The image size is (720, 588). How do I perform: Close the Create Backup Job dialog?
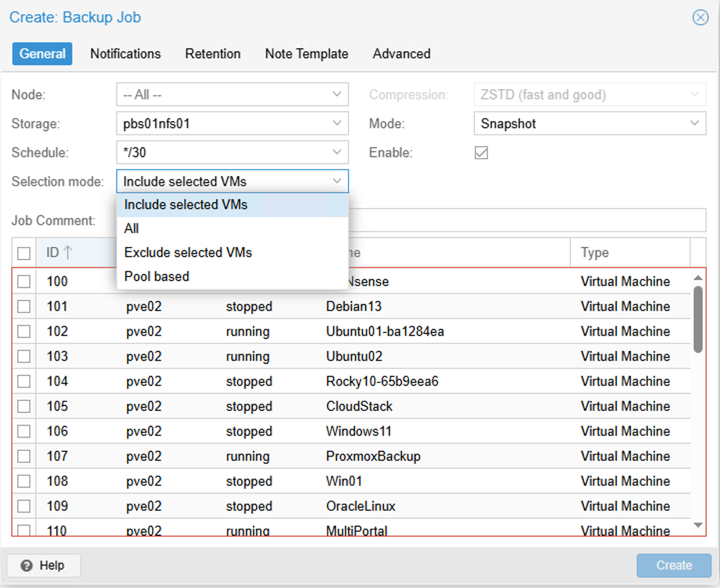tap(700, 17)
